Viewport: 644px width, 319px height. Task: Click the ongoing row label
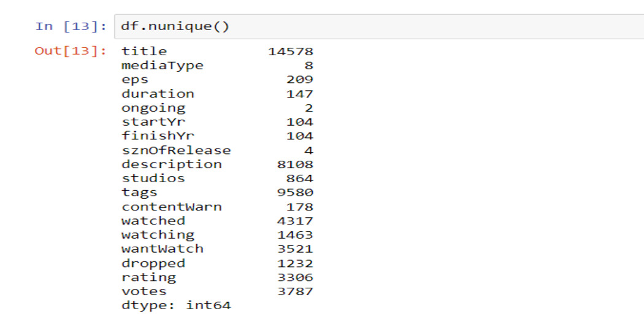[153, 108]
